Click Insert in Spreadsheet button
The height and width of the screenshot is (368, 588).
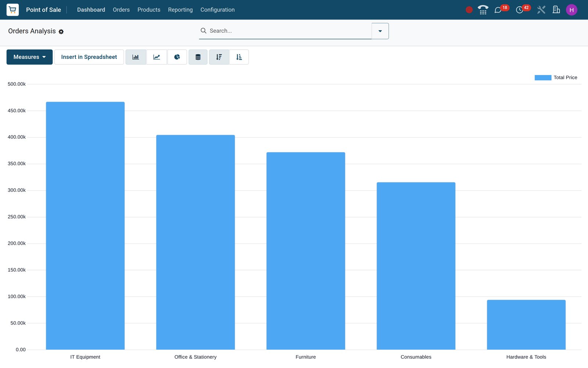coord(89,57)
